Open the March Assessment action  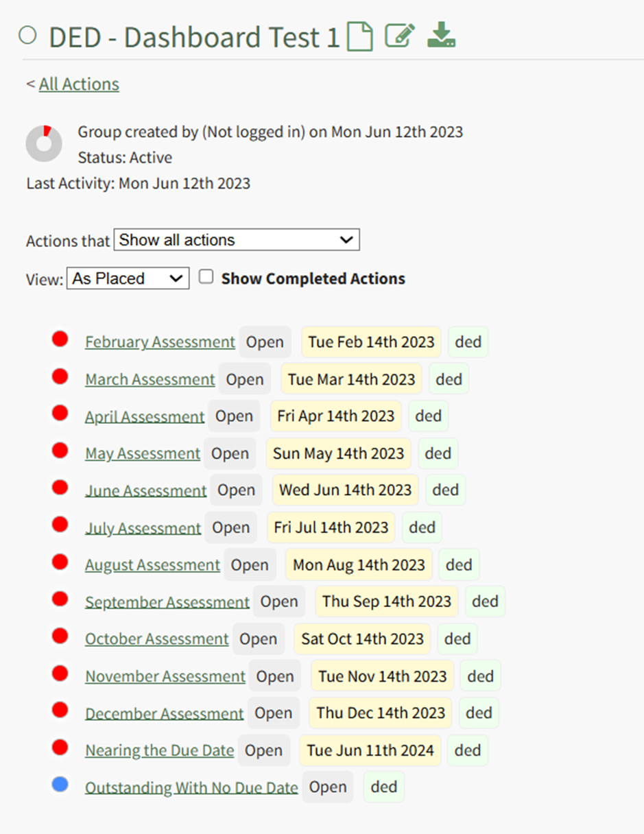click(150, 379)
